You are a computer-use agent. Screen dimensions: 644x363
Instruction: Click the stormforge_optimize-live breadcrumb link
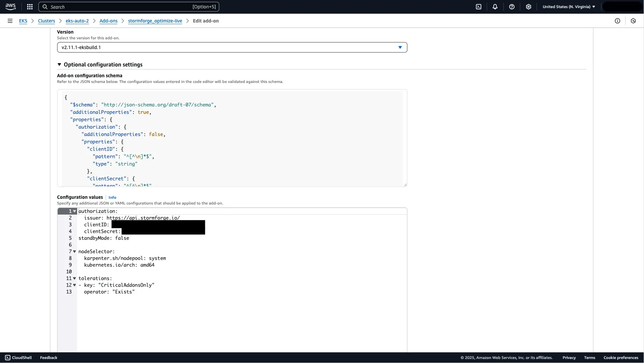(x=155, y=21)
